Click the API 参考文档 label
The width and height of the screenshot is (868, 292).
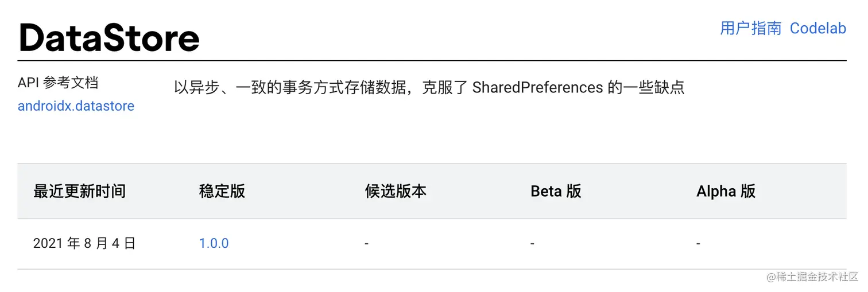[58, 83]
